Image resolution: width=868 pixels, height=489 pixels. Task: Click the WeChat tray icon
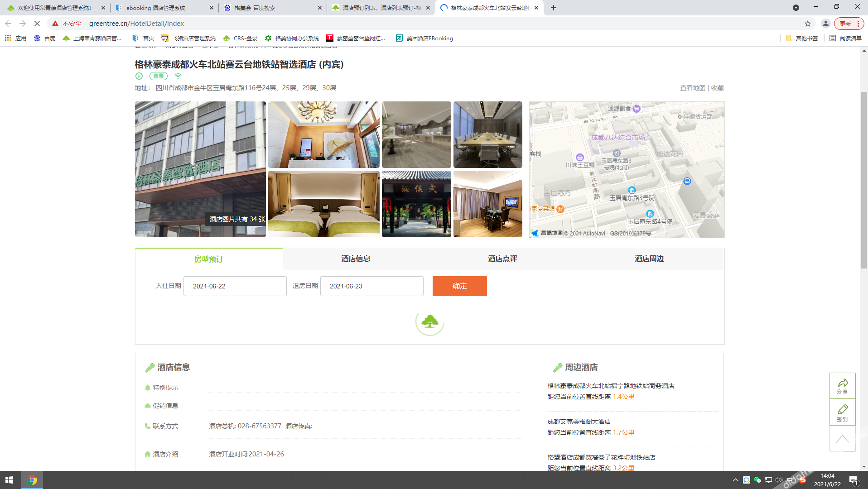[757, 480]
